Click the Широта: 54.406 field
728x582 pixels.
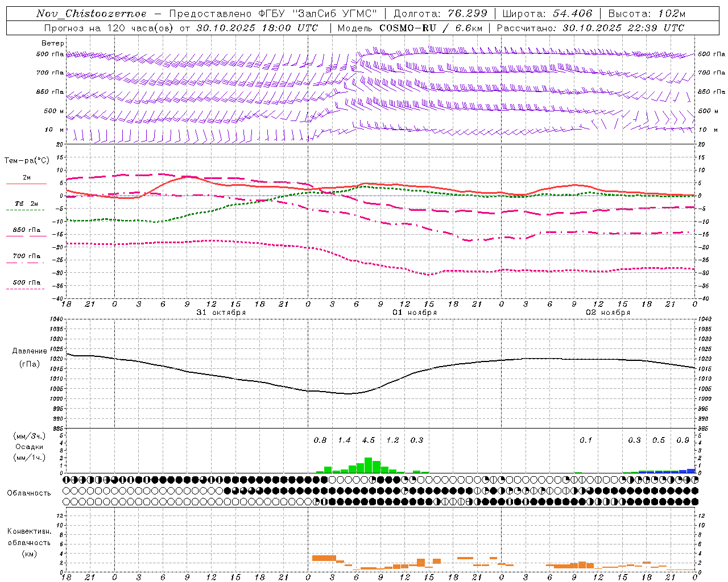click(x=547, y=14)
